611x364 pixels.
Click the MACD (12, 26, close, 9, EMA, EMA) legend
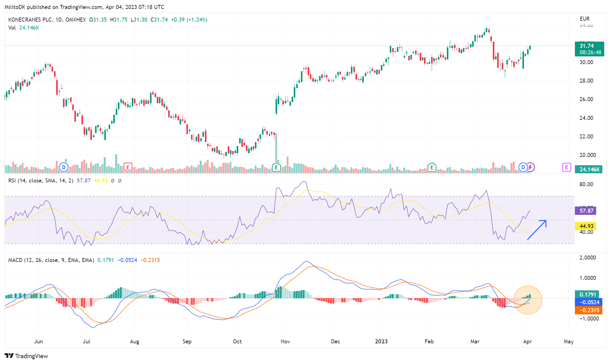point(51,260)
